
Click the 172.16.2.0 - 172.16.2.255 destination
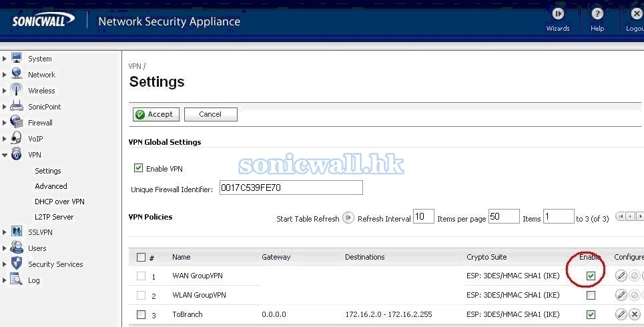click(x=388, y=314)
